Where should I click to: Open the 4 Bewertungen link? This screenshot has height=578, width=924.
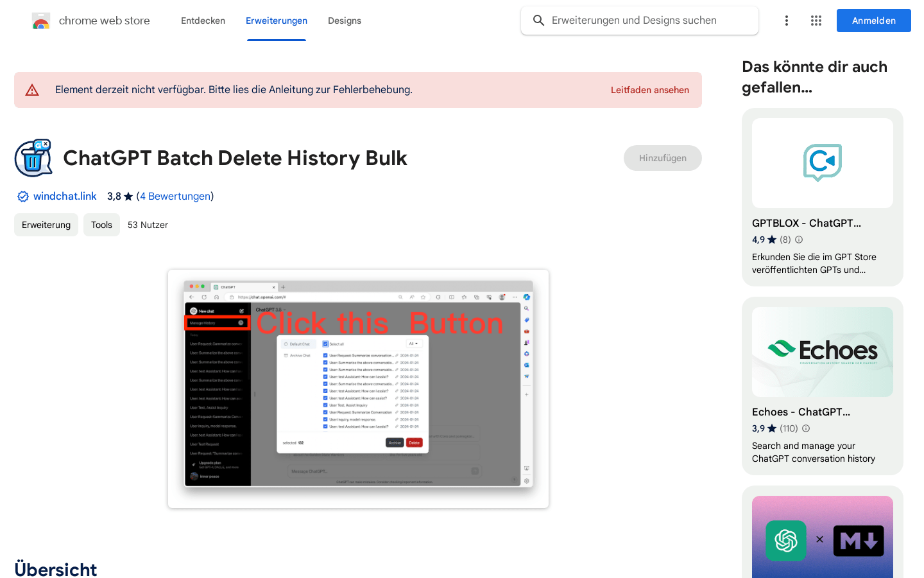[x=175, y=196]
